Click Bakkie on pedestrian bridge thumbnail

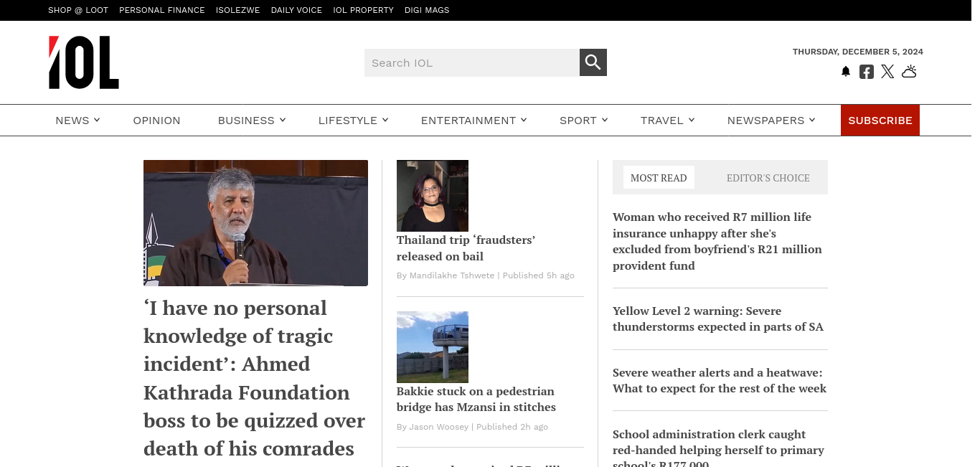pos(433,346)
